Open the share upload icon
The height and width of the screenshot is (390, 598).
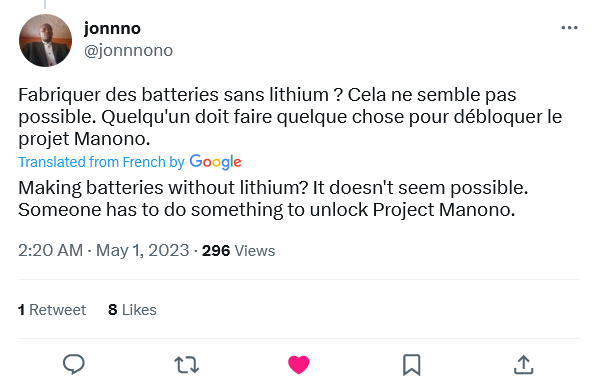[523, 364]
